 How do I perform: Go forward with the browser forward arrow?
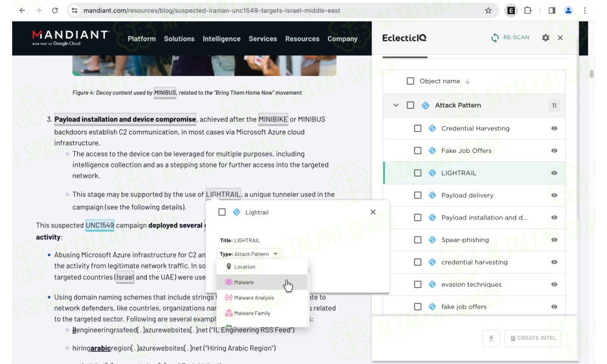(38, 10)
